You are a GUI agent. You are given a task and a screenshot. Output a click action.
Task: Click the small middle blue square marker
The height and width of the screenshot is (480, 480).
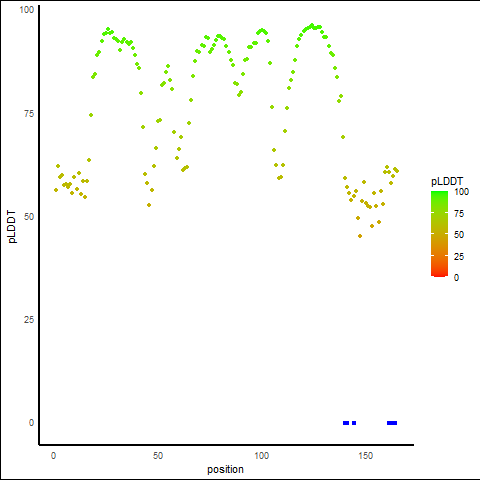pos(354,423)
